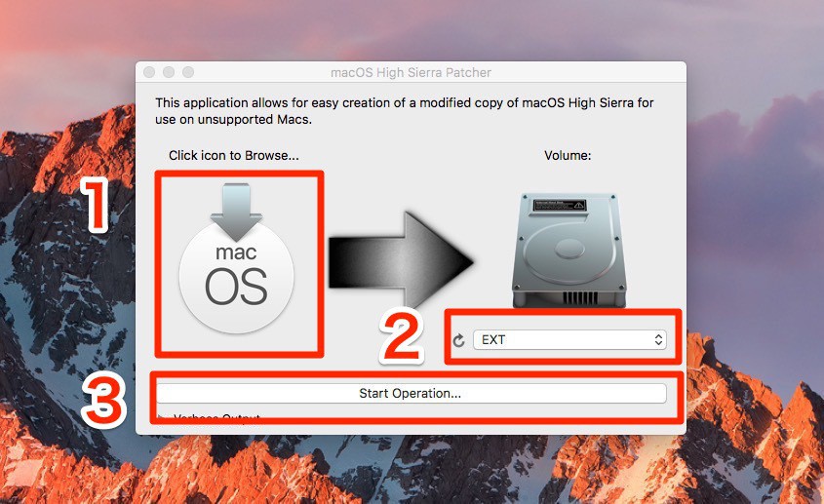Click the Verbose Output label
Screen dimensions: 824x504
(x=217, y=418)
